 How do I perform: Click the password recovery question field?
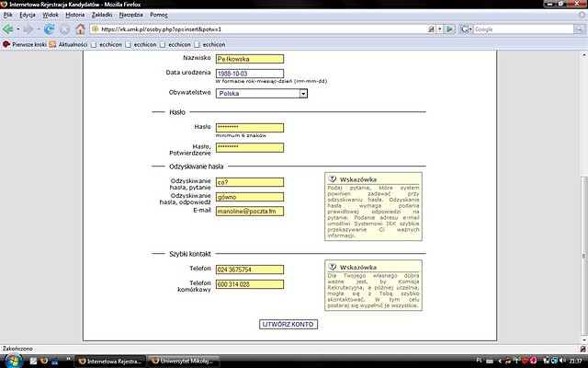tap(250, 182)
